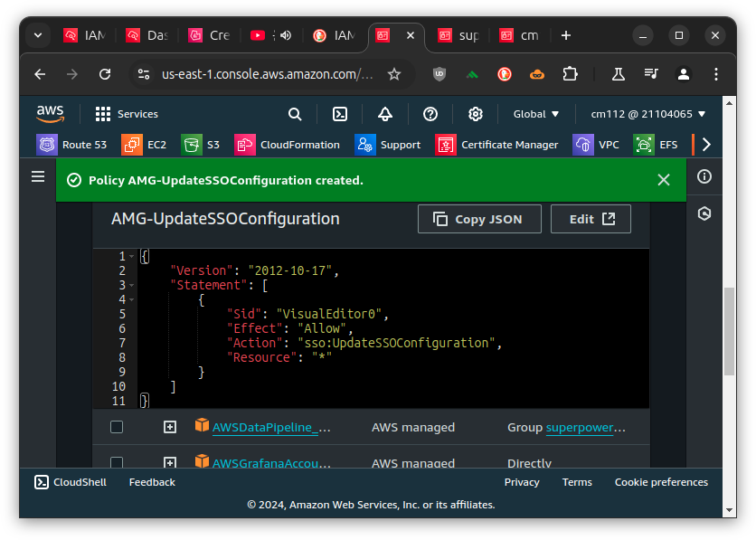Open the Global region dropdown
Viewport: 756px width, 540px height.
(535, 114)
